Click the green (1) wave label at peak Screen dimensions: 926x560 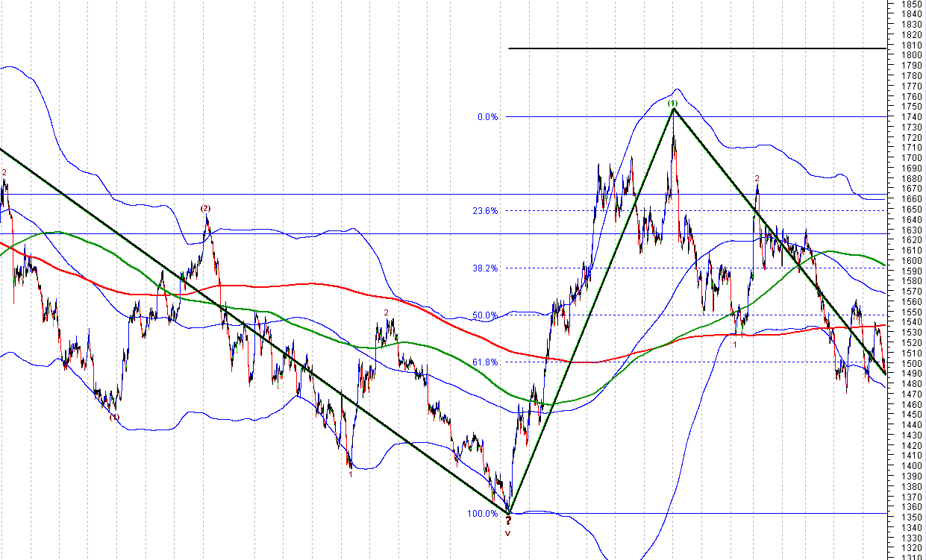click(x=672, y=103)
